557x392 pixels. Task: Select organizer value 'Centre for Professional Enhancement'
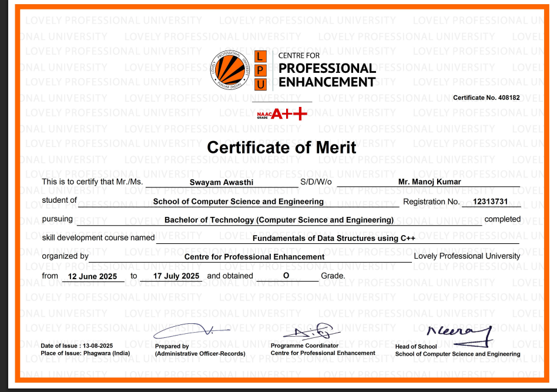pyautogui.click(x=254, y=257)
